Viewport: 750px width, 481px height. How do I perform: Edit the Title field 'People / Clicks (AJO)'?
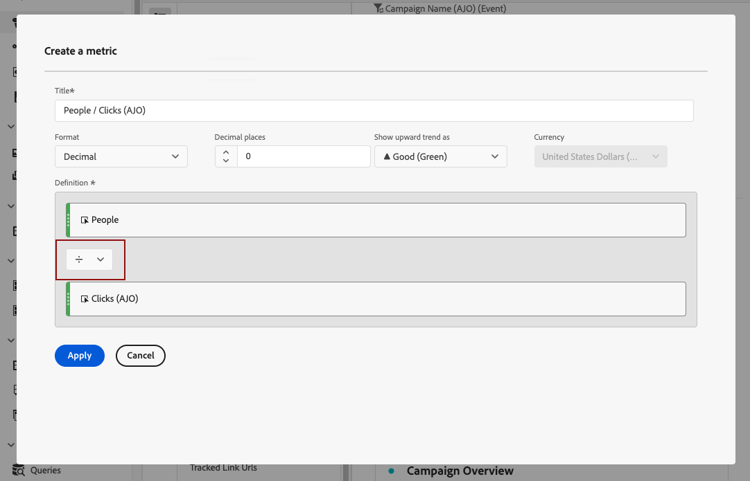(374, 110)
